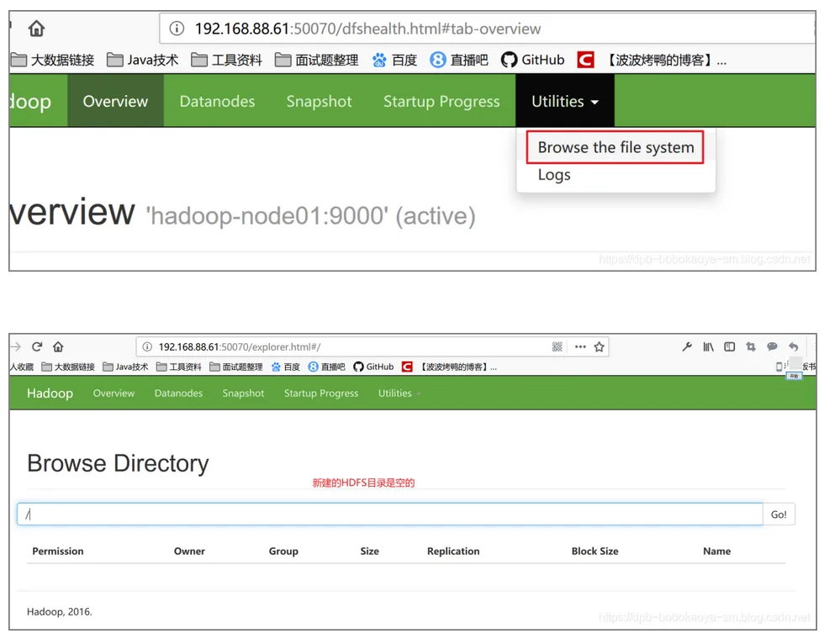Open the 工具资料 bookmark folder in the bottom window
The width and height of the screenshot is (824, 644).
[x=179, y=367]
